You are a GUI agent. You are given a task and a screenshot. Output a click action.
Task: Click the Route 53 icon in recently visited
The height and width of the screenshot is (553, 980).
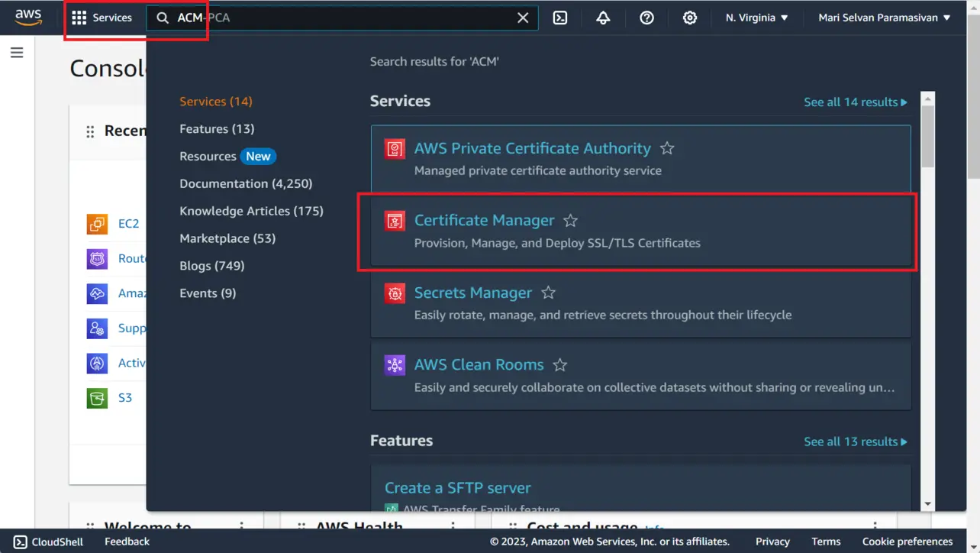pyautogui.click(x=97, y=259)
